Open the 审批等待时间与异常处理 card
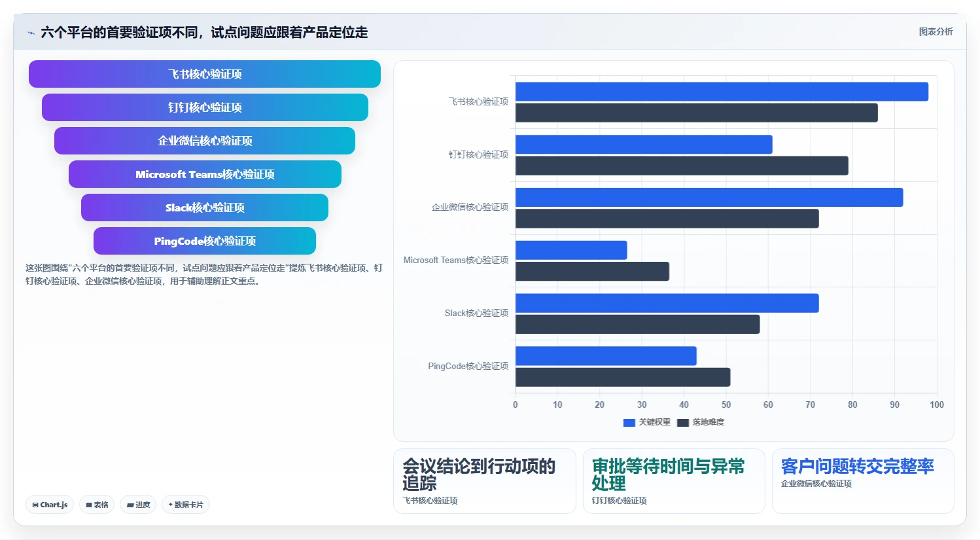Viewport: 980px width, 540px height. pyautogui.click(x=674, y=481)
